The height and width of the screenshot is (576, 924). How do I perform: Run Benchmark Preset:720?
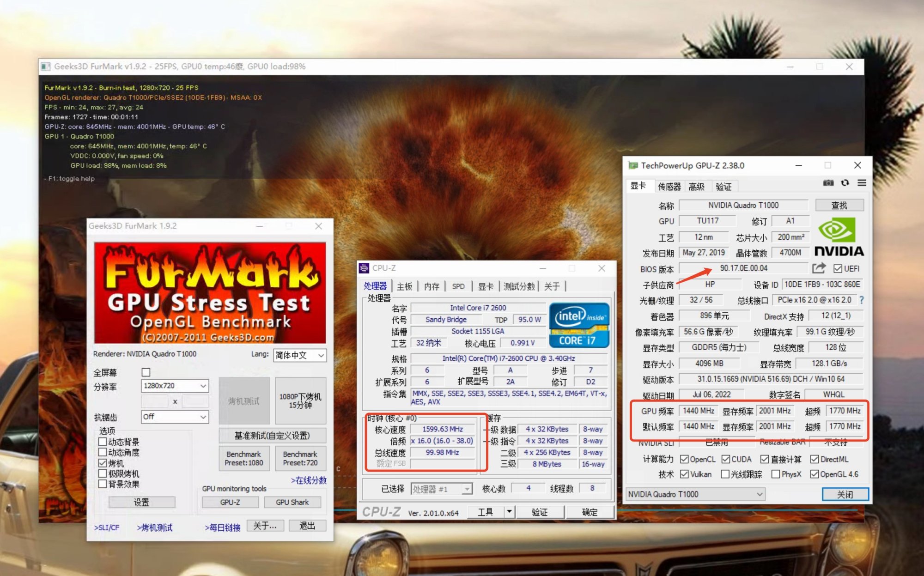[x=300, y=458]
